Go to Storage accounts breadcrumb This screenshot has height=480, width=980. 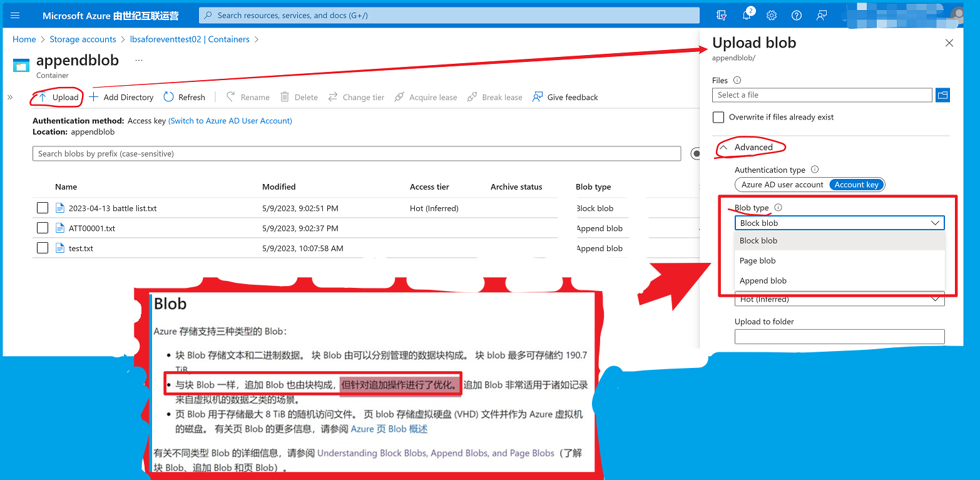[83, 39]
